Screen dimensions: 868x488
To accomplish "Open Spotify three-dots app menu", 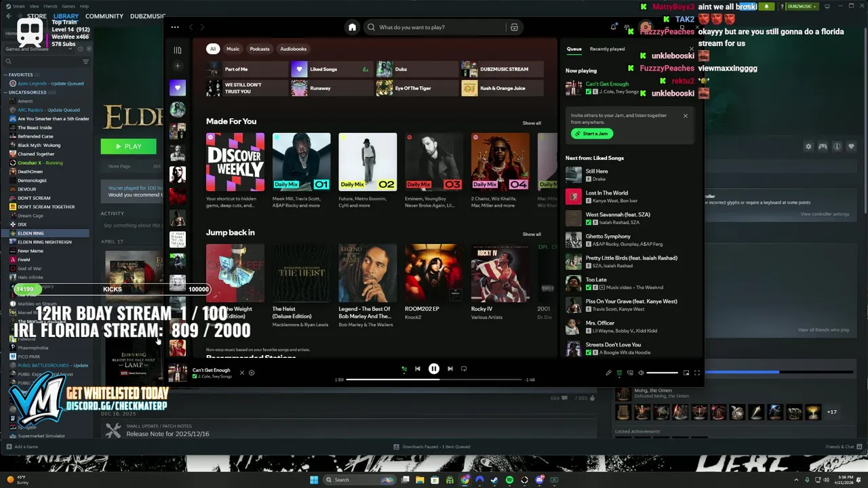I will click(x=175, y=27).
